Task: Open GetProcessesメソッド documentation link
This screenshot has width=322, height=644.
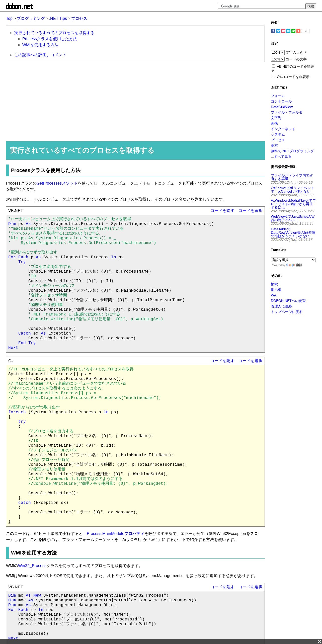Action: point(57,183)
